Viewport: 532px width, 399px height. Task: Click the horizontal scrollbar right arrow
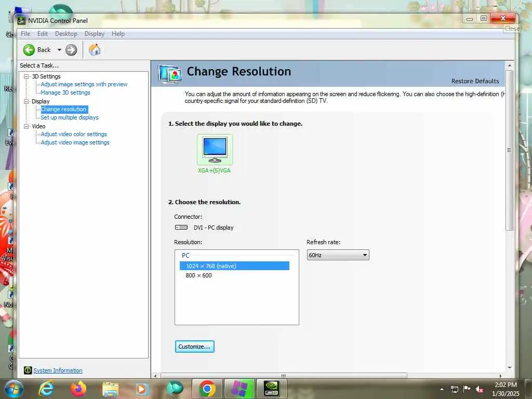500,376
